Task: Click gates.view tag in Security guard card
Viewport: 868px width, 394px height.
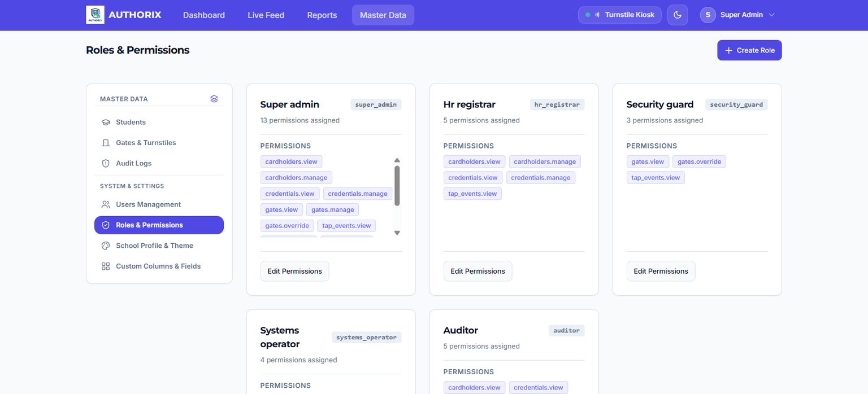Action: (648, 161)
